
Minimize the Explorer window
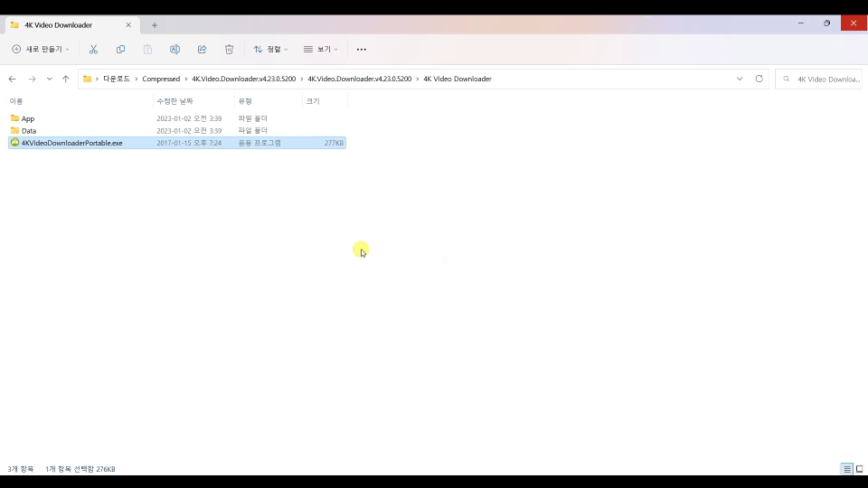pos(800,23)
